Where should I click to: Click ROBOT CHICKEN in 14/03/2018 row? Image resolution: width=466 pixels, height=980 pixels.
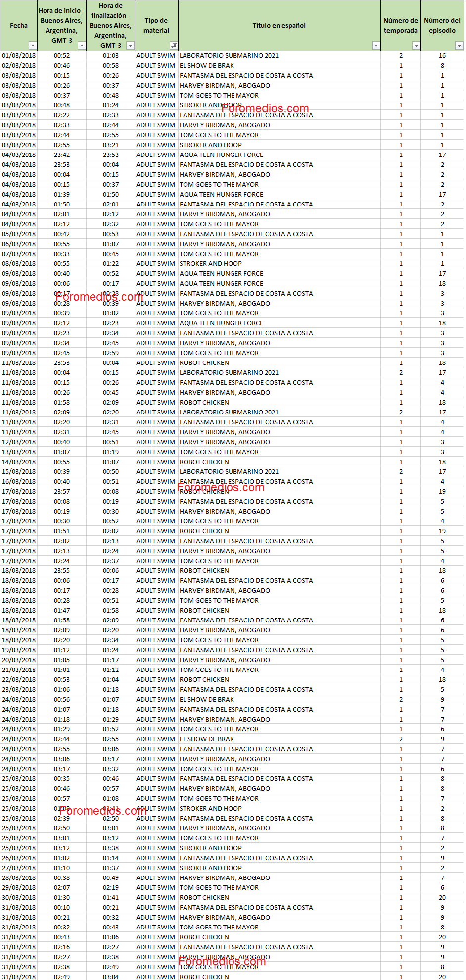click(204, 462)
